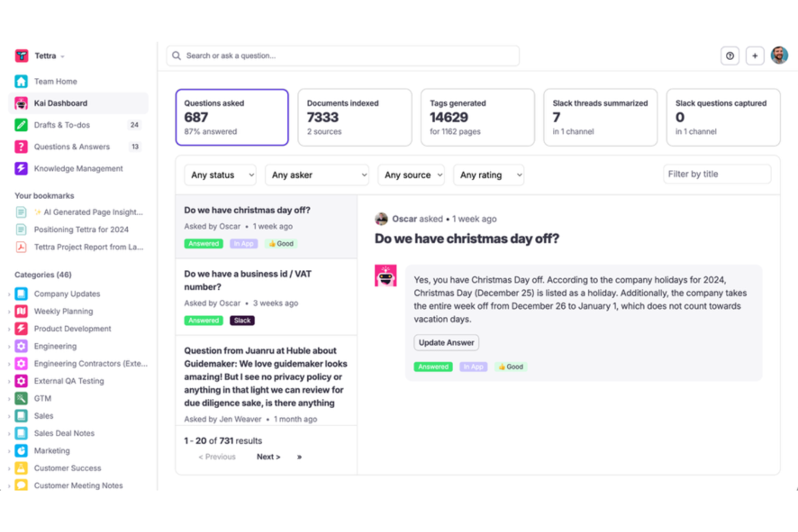Viewport: 798px width, 532px height.
Task: Click the Team Home house icon
Action: pyautogui.click(x=20, y=81)
